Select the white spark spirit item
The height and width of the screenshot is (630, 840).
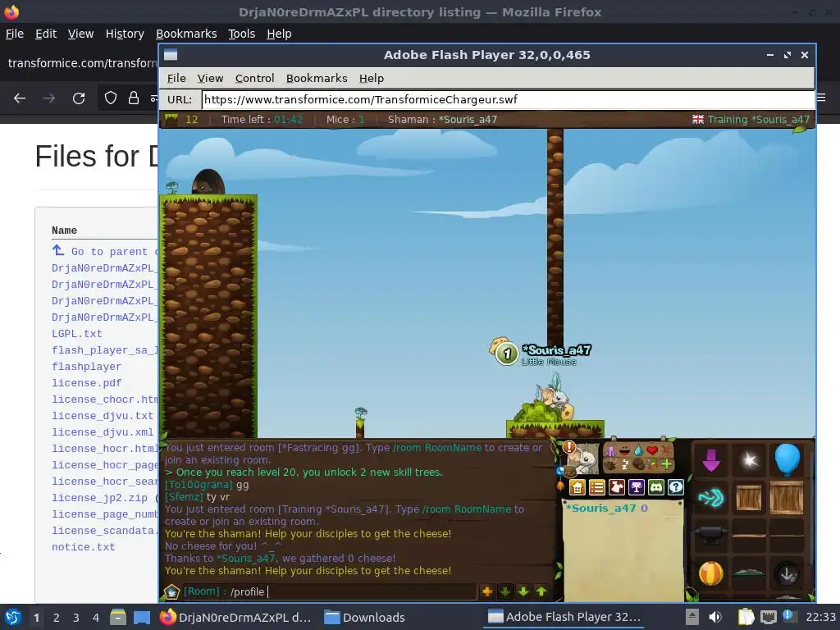pos(749,459)
